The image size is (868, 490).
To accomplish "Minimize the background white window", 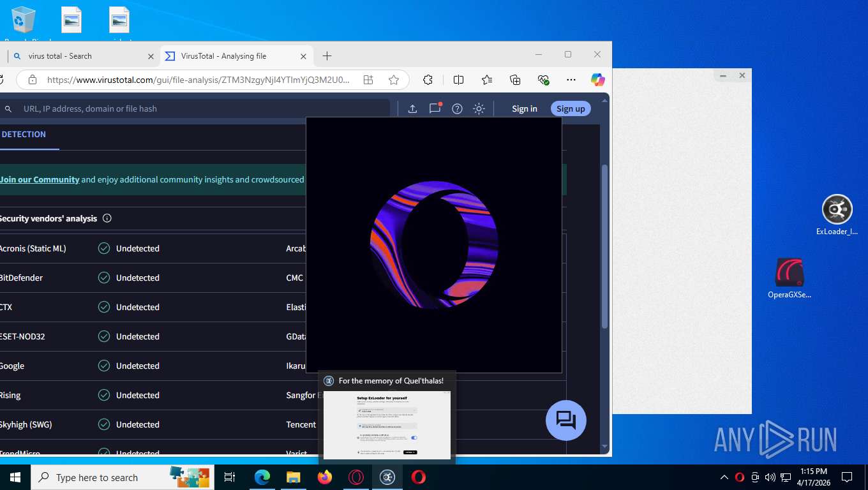I will [723, 75].
